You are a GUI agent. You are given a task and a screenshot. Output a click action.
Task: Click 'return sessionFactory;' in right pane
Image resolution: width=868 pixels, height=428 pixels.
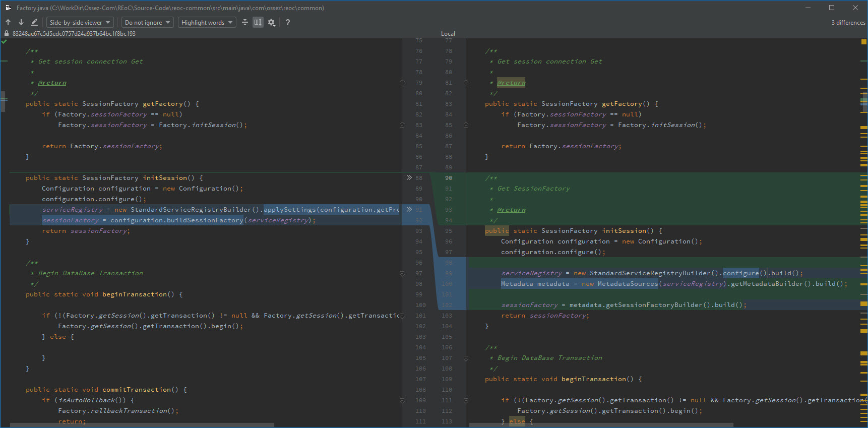click(x=545, y=316)
